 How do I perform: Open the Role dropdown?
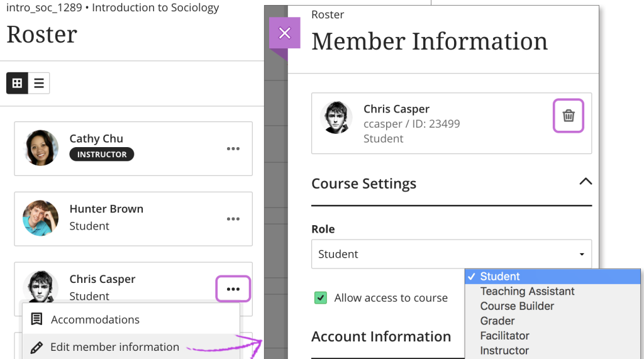[x=452, y=254]
